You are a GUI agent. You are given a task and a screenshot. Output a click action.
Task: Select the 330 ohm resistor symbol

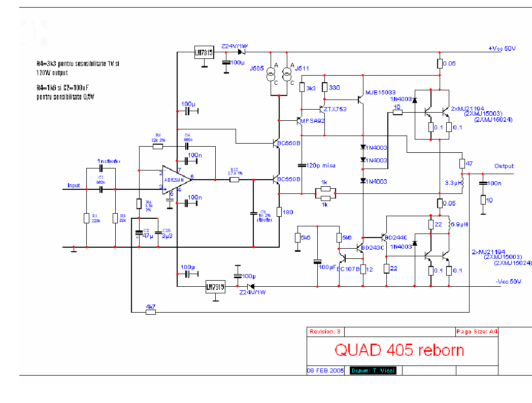click(325, 87)
